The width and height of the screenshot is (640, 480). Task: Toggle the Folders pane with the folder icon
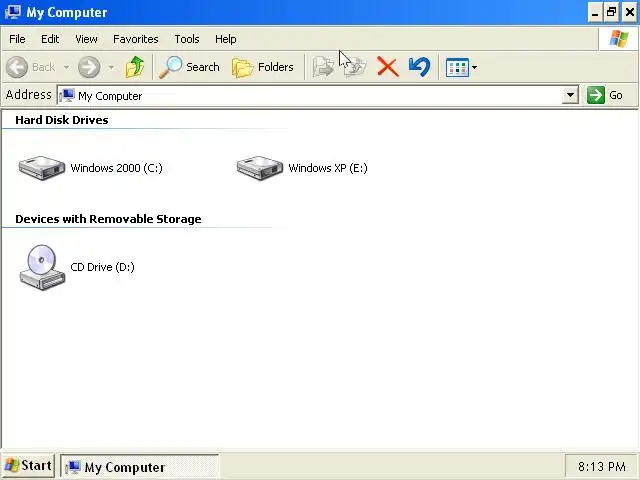coord(242,67)
